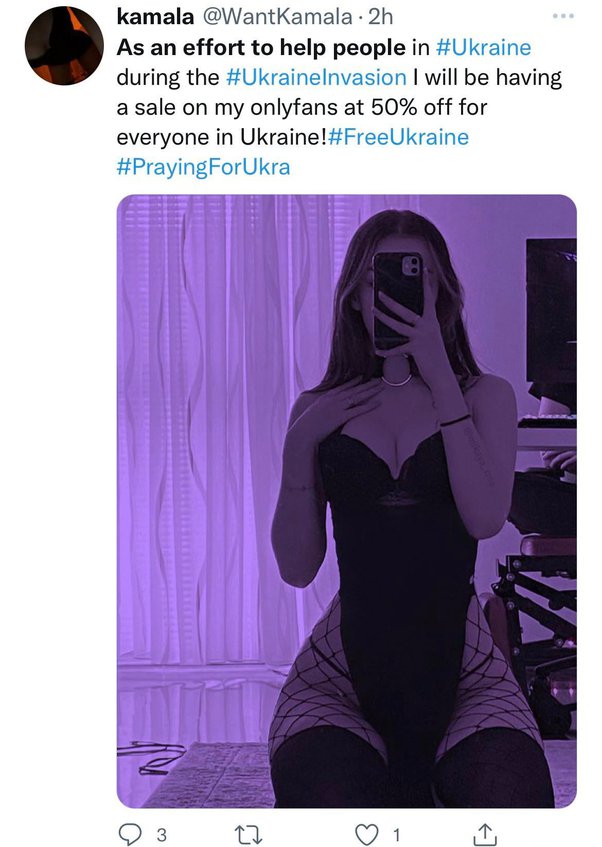Click the reply speech bubble icon
The image size is (602, 847).
point(132,832)
